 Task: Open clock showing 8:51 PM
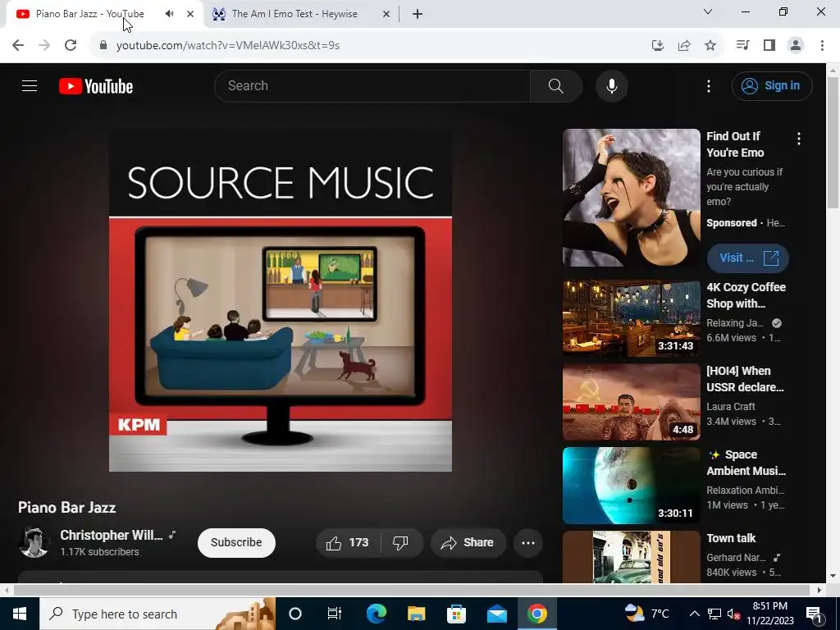[x=769, y=614]
